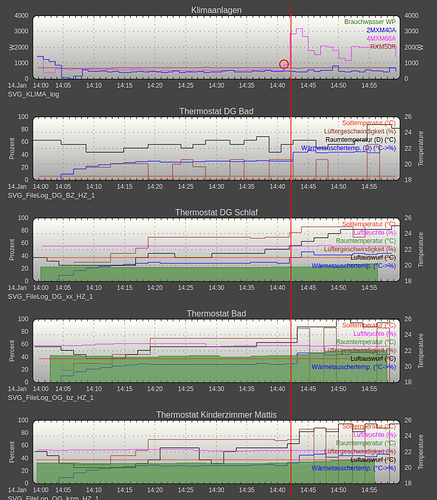437x500 pixels.
Task: Click Raumtemperatur legend in Kinderzimmer Mattis plot
Action: [366, 443]
